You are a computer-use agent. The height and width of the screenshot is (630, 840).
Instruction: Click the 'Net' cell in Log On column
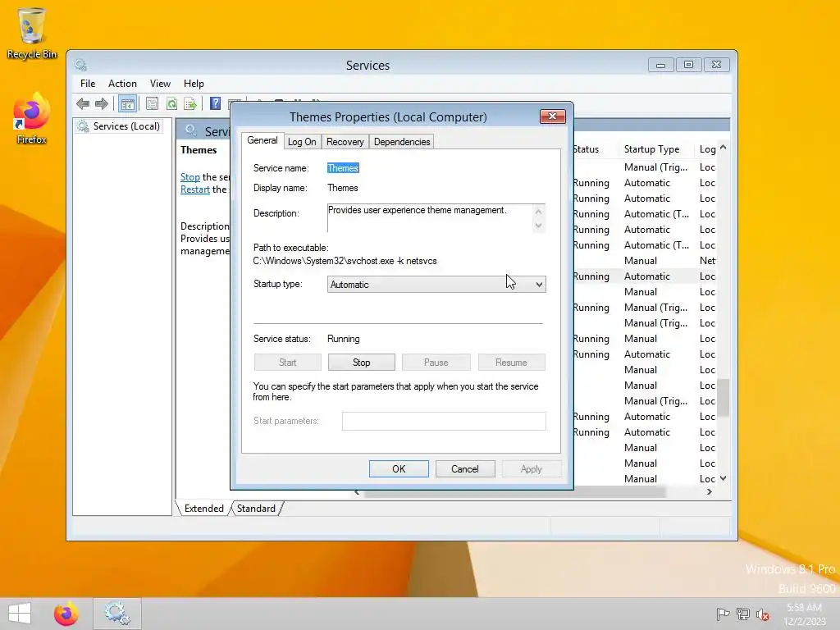707,261
